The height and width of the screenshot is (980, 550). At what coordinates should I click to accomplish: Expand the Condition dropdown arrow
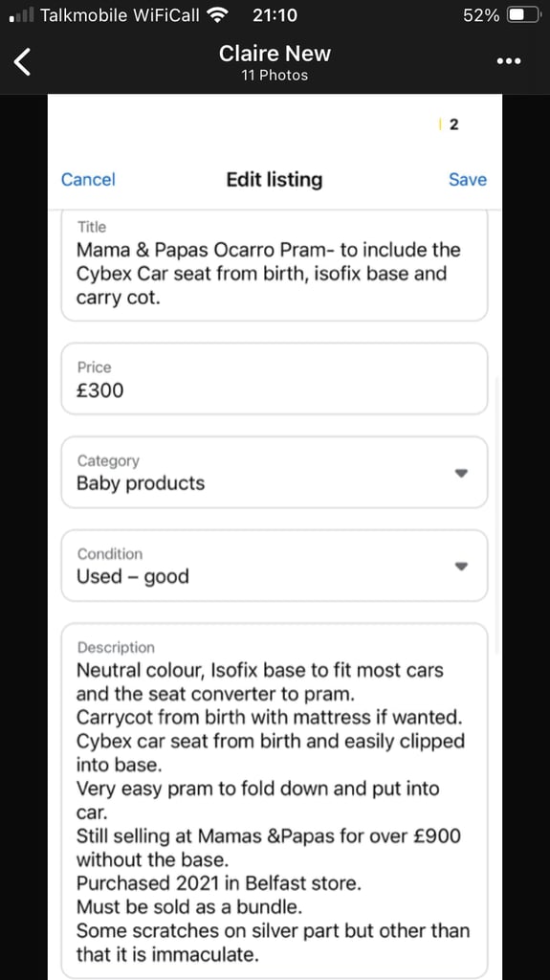pyautogui.click(x=461, y=567)
